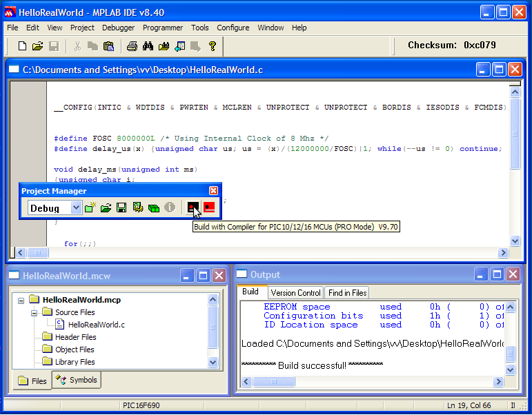Click the Open File folder icon
This screenshot has height=415, width=532.
pyautogui.click(x=38, y=46)
